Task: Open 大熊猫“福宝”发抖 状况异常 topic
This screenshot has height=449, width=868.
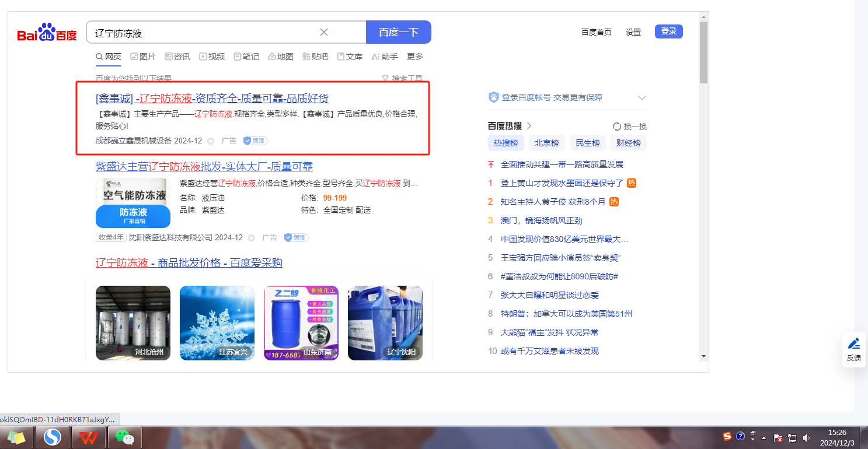Action: [x=549, y=332]
